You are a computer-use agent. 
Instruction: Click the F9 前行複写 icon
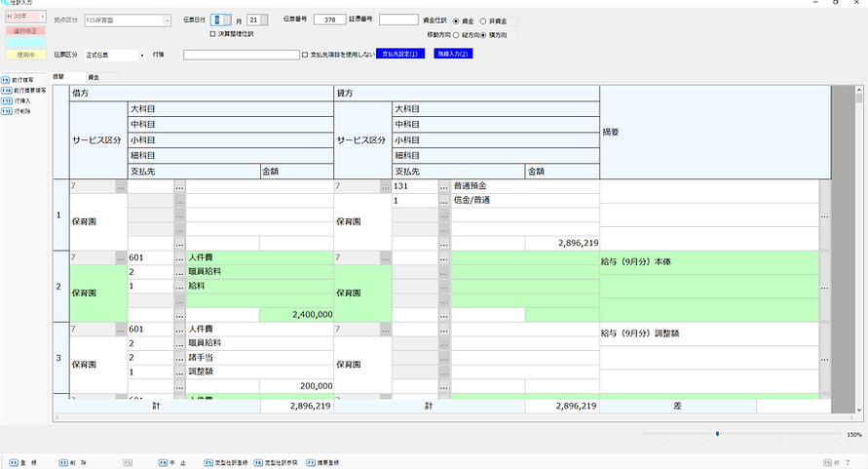tap(6, 80)
